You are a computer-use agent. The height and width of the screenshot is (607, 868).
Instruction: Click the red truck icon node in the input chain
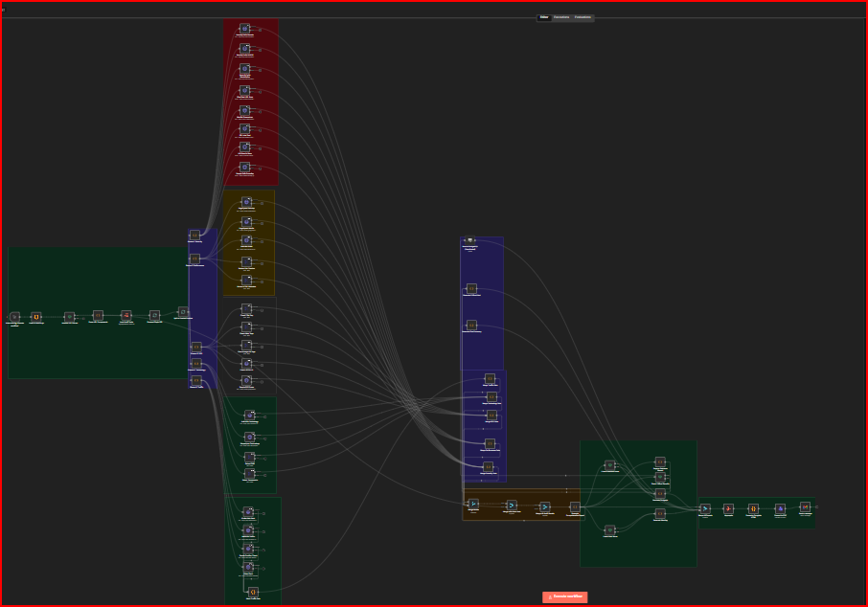(x=126, y=316)
